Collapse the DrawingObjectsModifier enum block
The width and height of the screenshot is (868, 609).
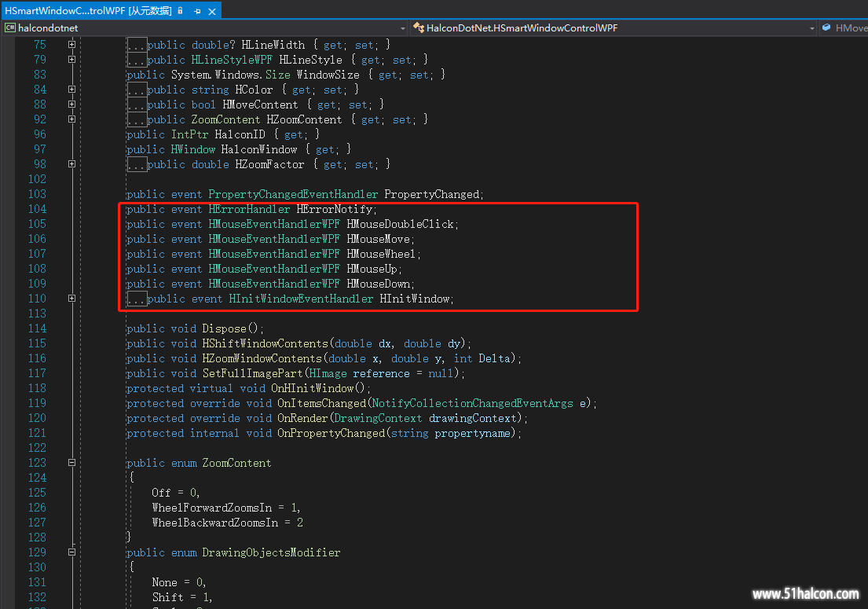71,552
